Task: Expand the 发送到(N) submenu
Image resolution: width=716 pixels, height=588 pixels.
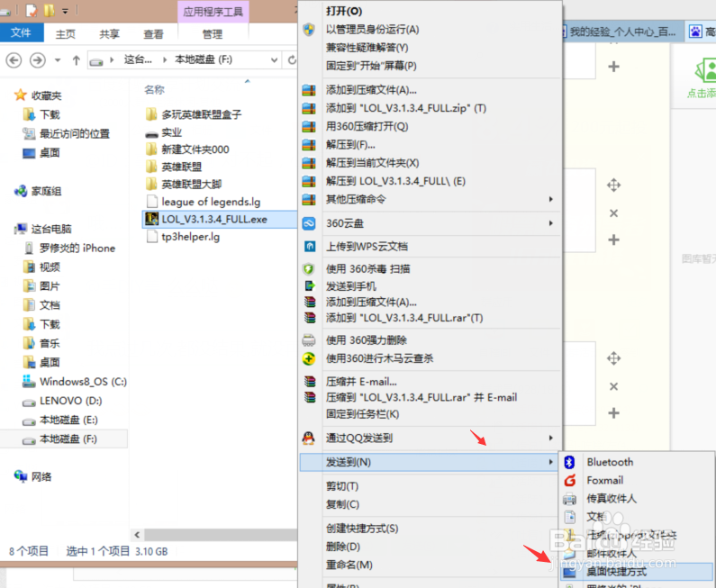Action: click(x=429, y=462)
